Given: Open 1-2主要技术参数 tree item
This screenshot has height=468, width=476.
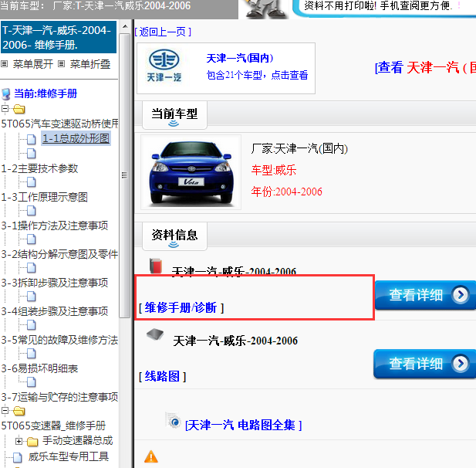Looking at the screenshot, I should coord(40,168).
